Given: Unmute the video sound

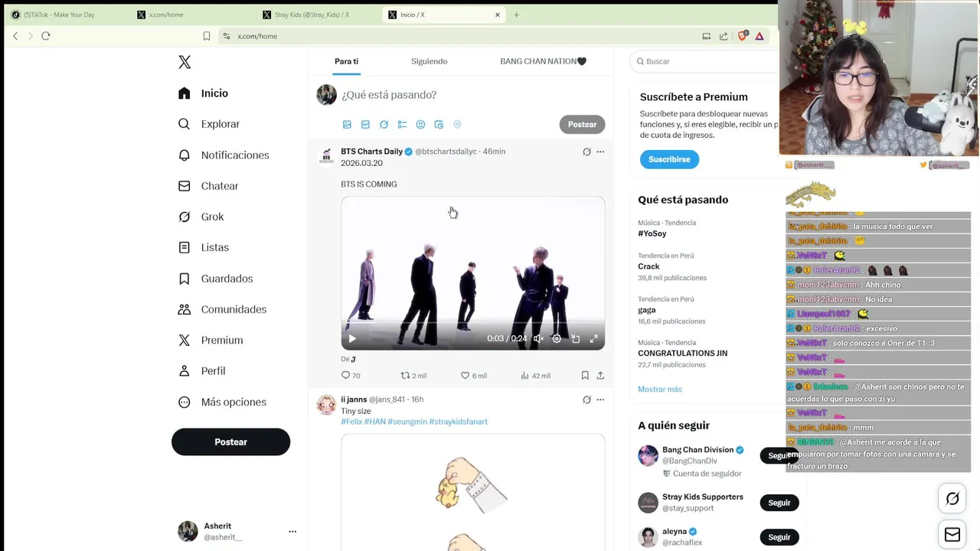Looking at the screenshot, I should (538, 338).
